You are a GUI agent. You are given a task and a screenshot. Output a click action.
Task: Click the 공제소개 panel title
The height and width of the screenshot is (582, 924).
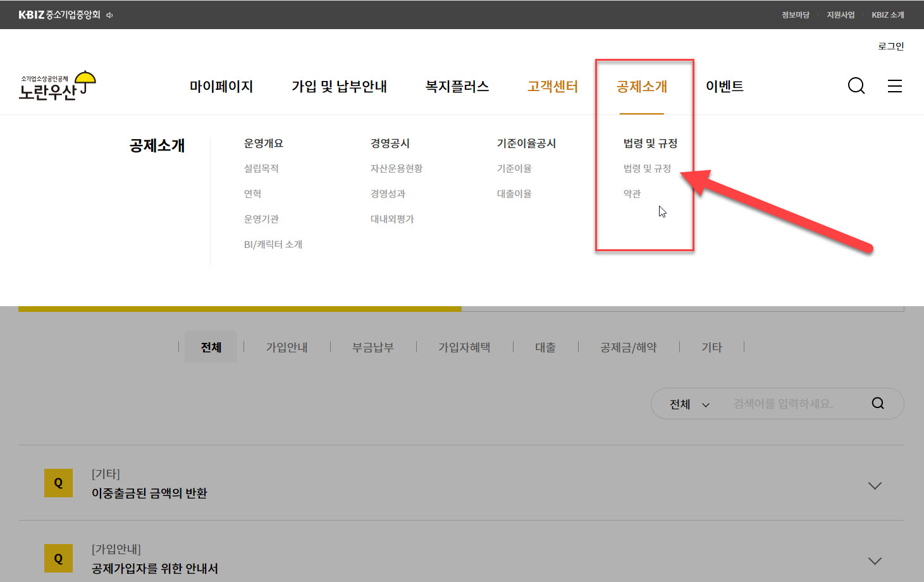[x=157, y=145]
